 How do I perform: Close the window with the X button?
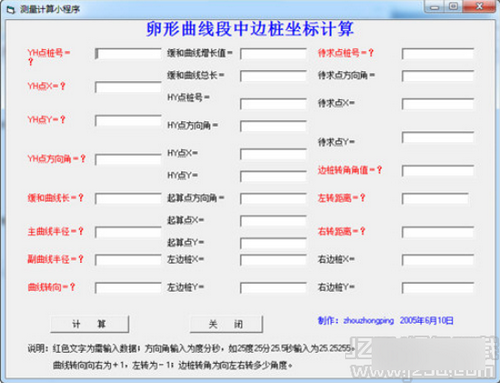(479, 7)
